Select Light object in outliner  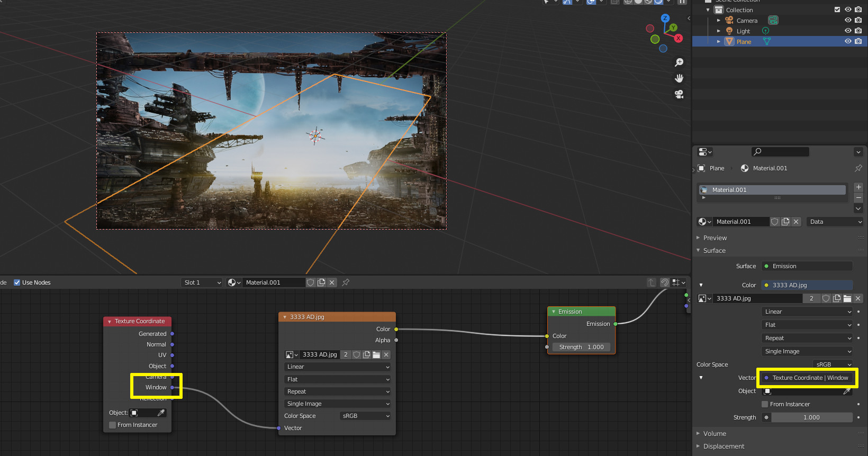(743, 31)
